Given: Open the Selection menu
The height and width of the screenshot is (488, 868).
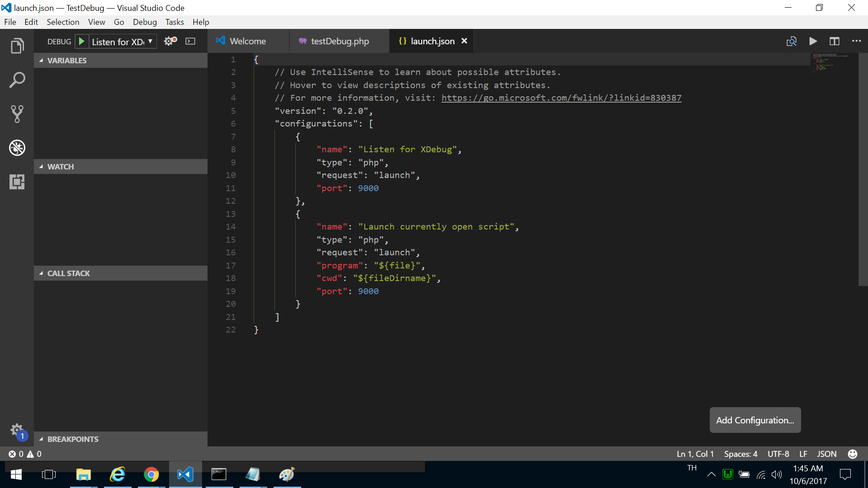Looking at the screenshot, I should (x=63, y=22).
